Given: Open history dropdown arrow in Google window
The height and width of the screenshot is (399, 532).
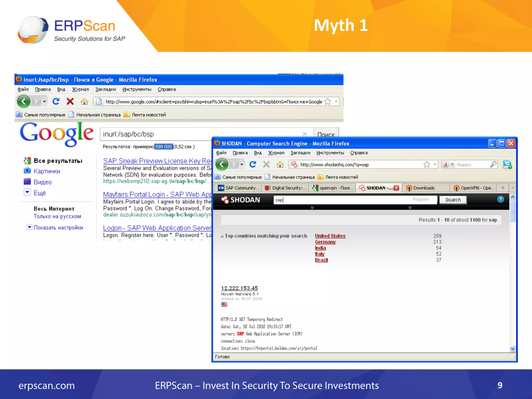Looking at the screenshot, I should click(x=45, y=101).
